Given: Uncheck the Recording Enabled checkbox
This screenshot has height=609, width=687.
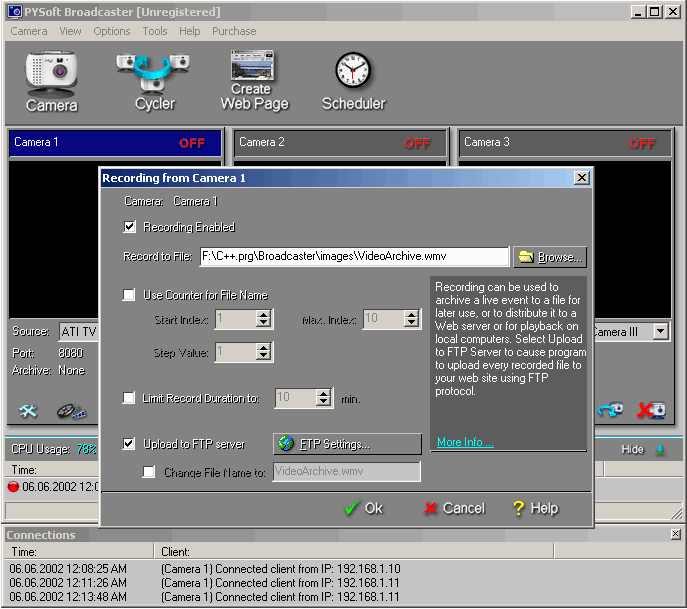Looking at the screenshot, I should (129, 227).
